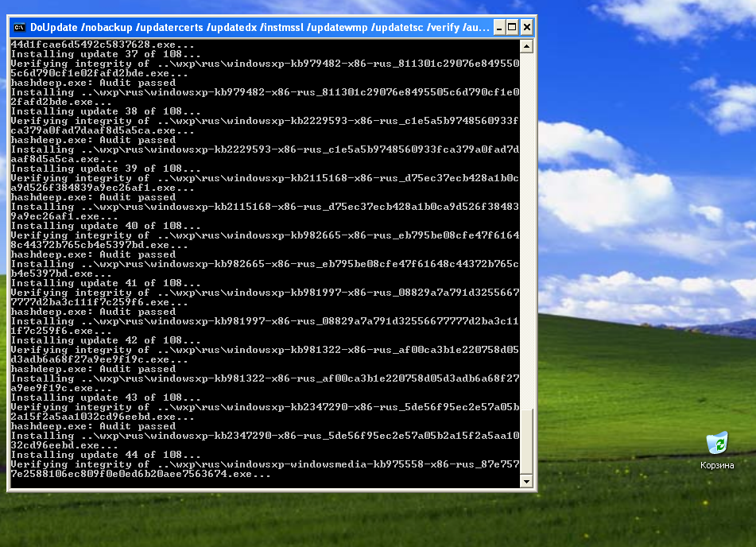Click the line "Installing update 38 of 108..."
Viewport: 756px width, 547px height.
(x=106, y=111)
